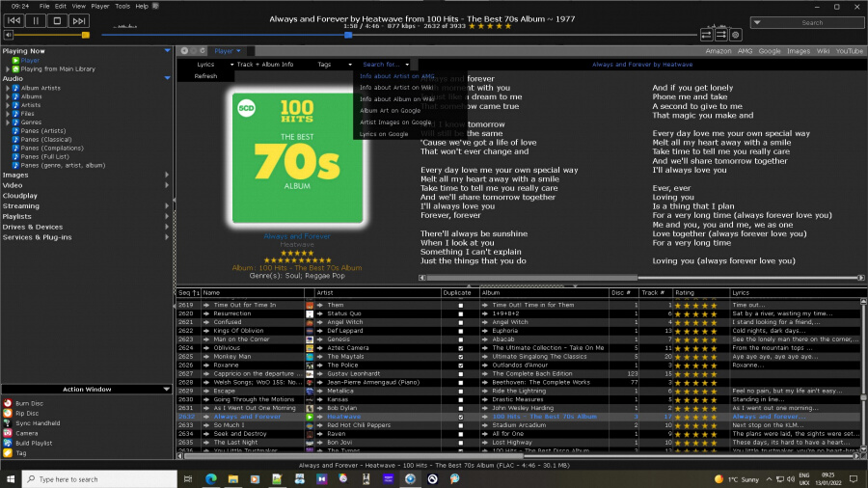Toggle Duplicate checkbox for So Much I row

click(x=461, y=425)
